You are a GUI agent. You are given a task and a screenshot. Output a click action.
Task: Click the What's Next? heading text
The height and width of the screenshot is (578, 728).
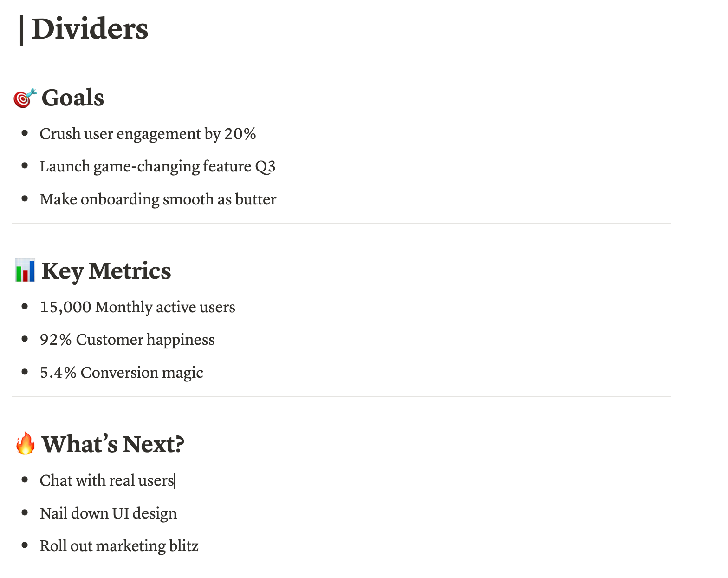click(113, 444)
